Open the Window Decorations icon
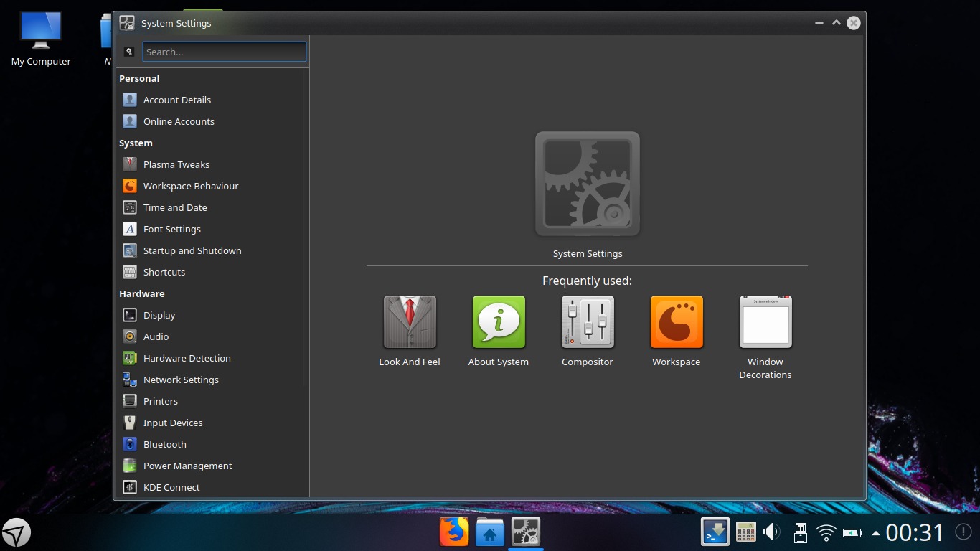Image resolution: width=980 pixels, height=551 pixels. [x=765, y=322]
